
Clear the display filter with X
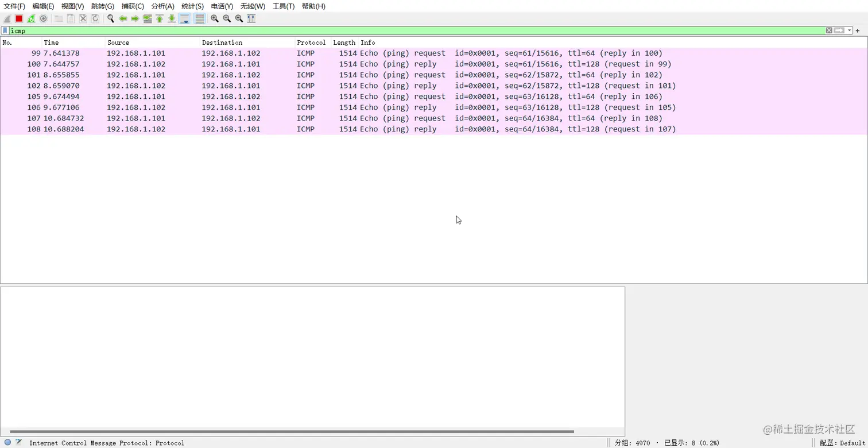point(829,30)
